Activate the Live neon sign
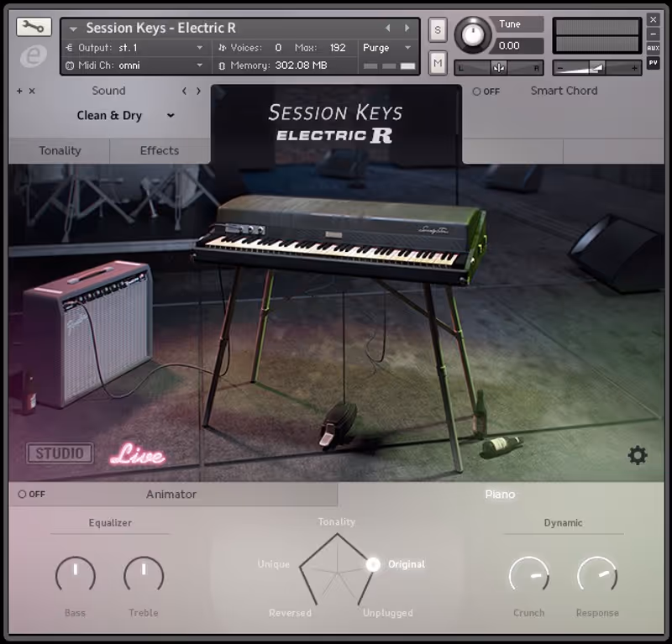672x644 pixels. (x=135, y=453)
